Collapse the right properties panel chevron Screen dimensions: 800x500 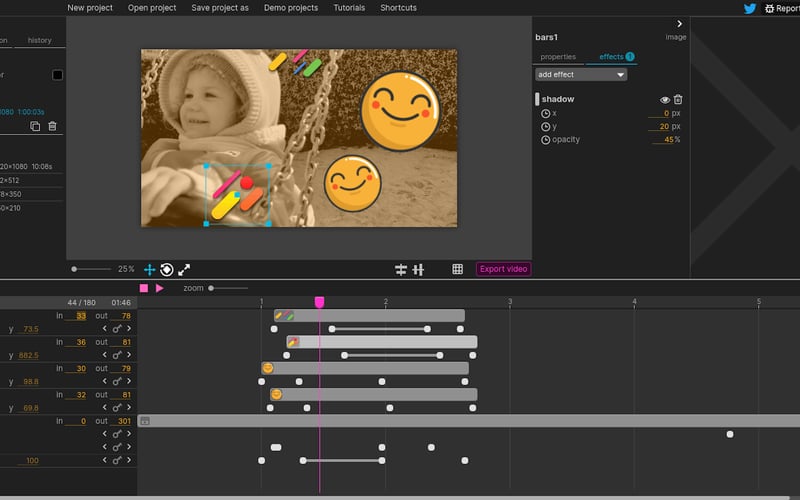click(x=680, y=24)
